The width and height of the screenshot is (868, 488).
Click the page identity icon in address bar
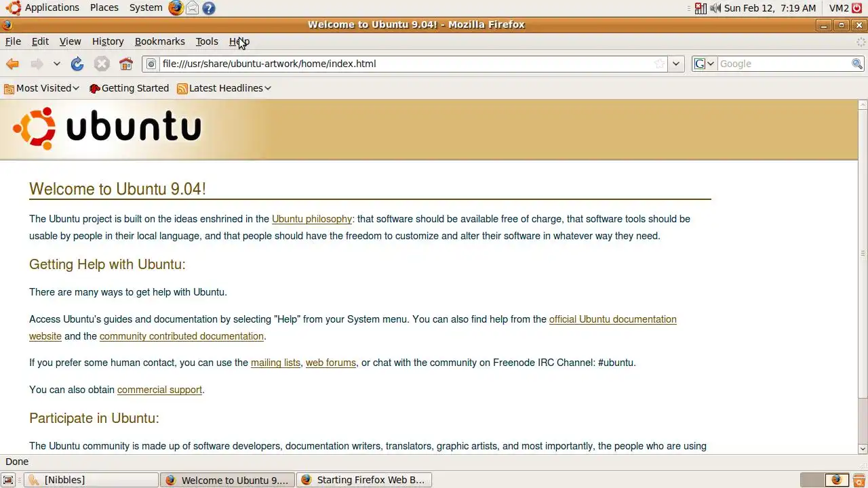151,64
